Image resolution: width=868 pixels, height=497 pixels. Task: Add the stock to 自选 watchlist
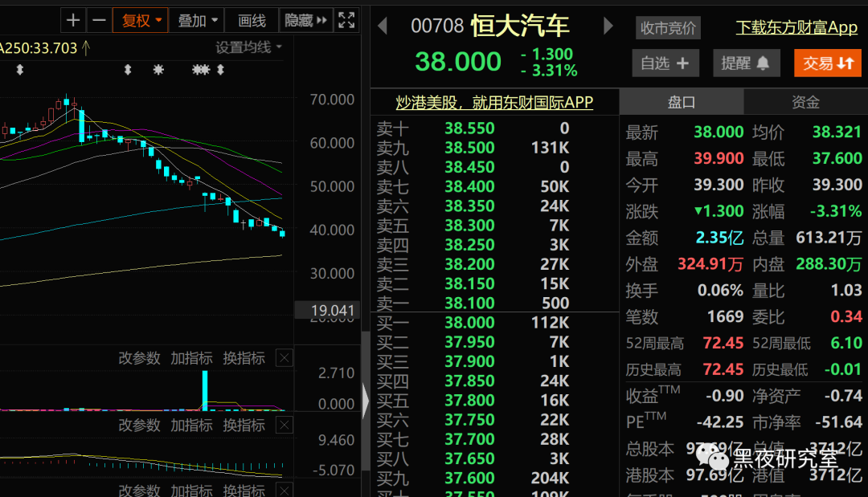pos(665,63)
